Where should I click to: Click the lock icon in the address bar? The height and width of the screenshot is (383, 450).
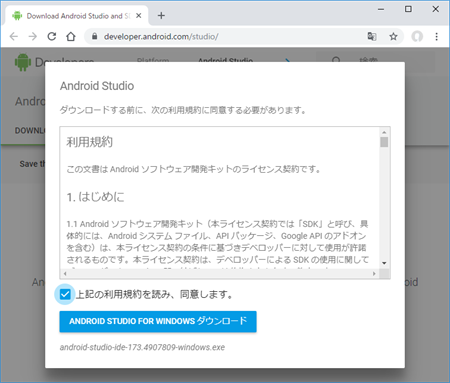click(x=95, y=36)
